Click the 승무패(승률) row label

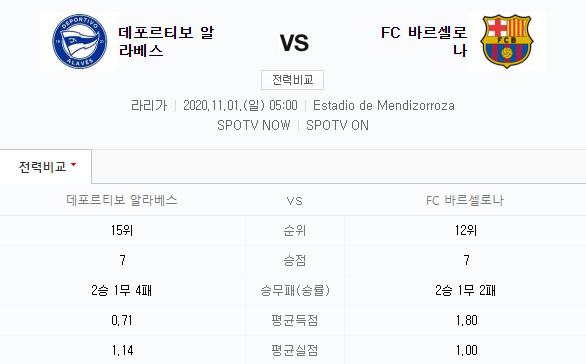pyautogui.click(x=295, y=290)
